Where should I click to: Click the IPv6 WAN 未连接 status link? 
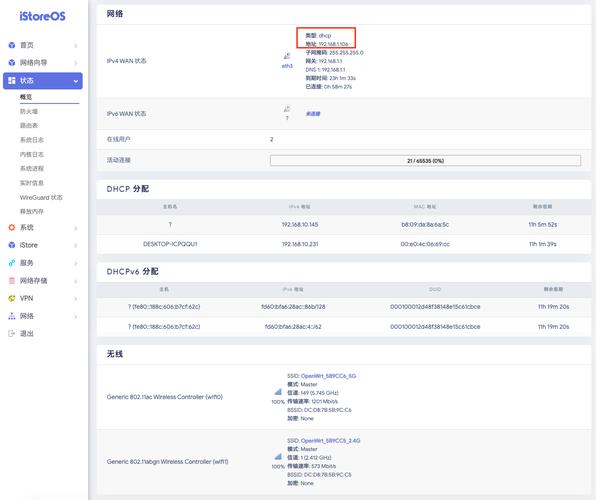(x=313, y=114)
